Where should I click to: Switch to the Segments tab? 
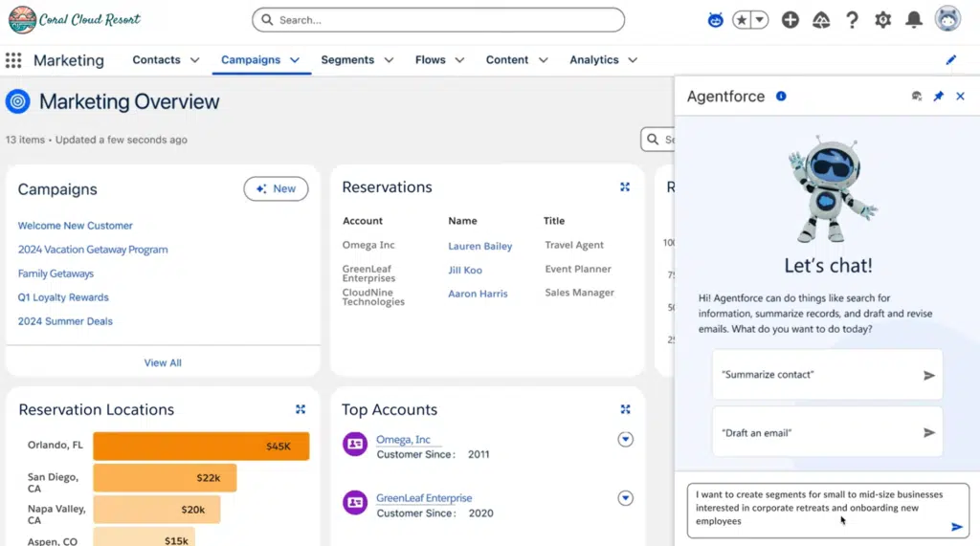pos(347,60)
